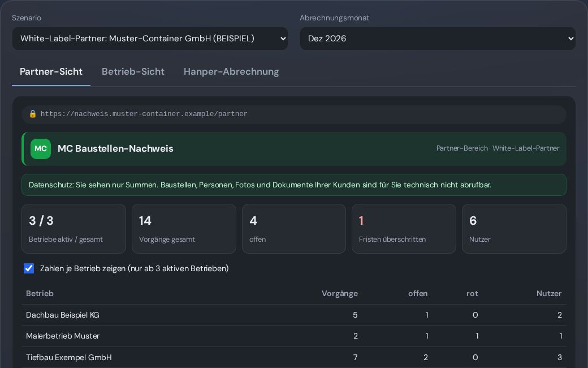This screenshot has width=588, height=368.
Task: Switch to the Betrieb-Sicht tab
Action: 133,72
